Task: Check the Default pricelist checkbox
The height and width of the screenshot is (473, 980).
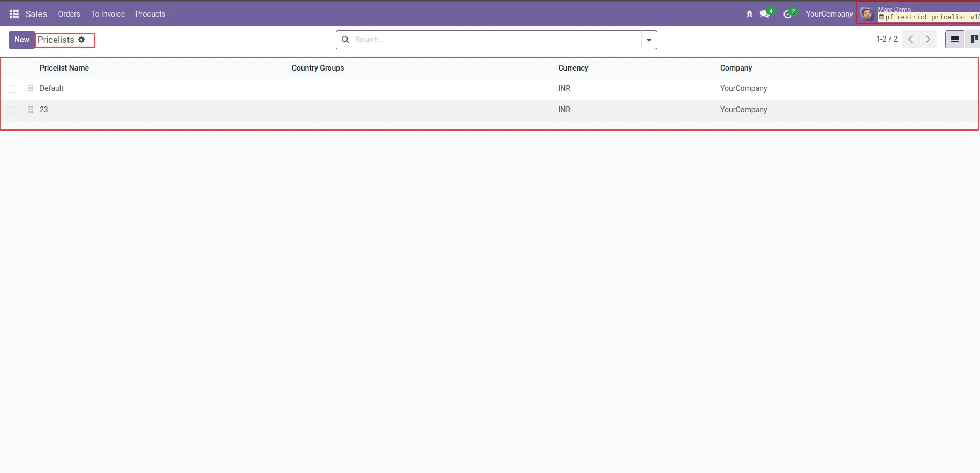Action: click(x=12, y=88)
